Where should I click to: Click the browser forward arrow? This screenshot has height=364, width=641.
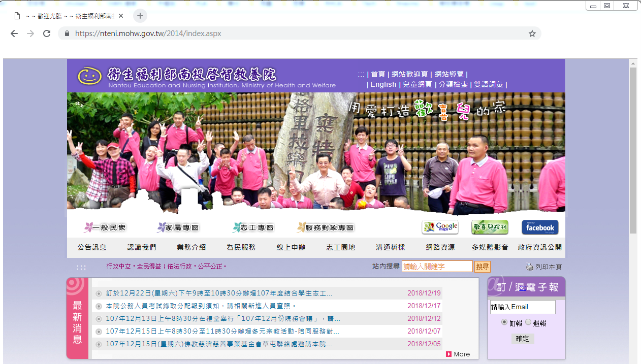pyautogui.click(x=30, y=34)
